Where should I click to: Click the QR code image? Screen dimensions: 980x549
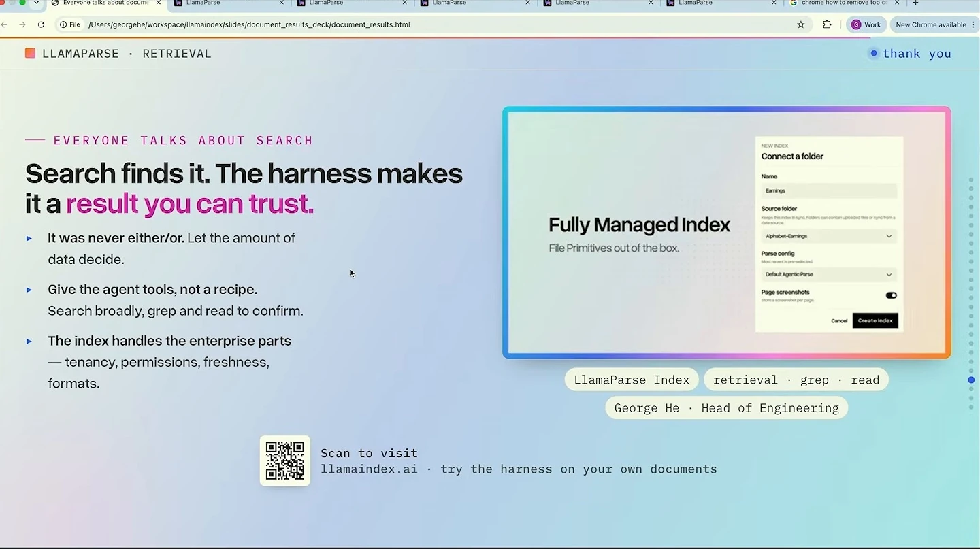(285, 461)
